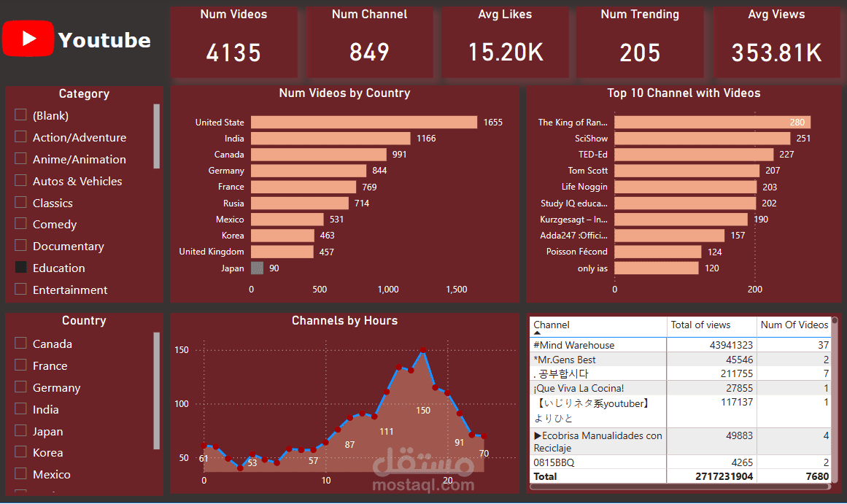Tick the France country checkbox

click(20, 365)
